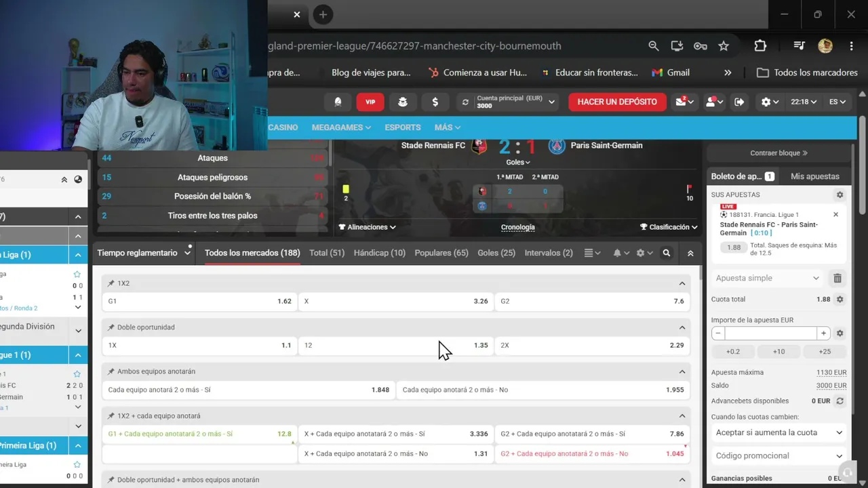The height and width of the screenshot is (488, 868).
Task: Open the Gmail bookmark
Action: (671, 73)
